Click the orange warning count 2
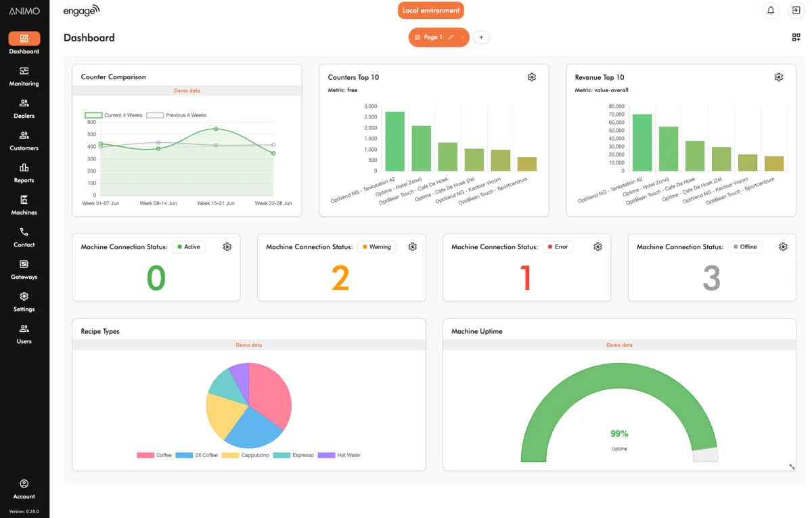The height and width of the screenshot is (518, 812). pos(340,278)
